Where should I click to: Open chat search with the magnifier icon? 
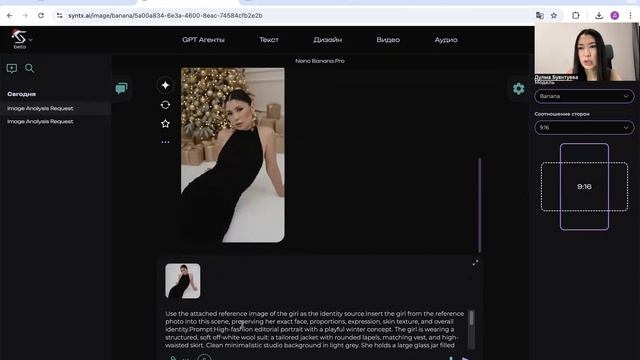pyautogui.click(x=29, y=68)
